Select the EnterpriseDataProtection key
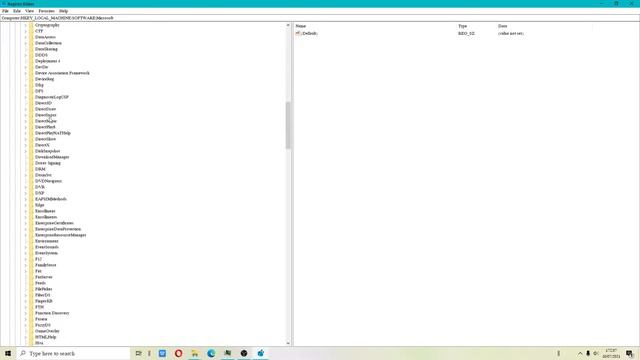The height and width of the screenshot is (360, 640). (58, 229)
